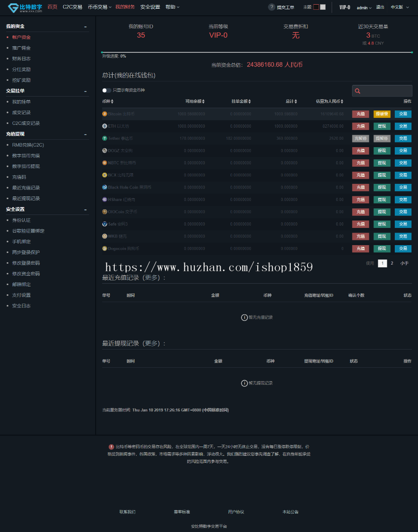The image size is (418, 532).
Task: Click the 升级进度 progress bar
Action: 257,52
